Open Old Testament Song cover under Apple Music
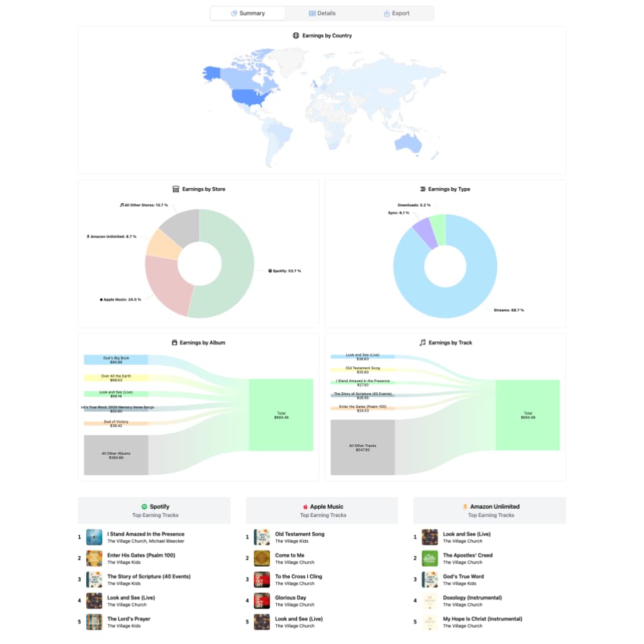Image resolution: width=644 pixels, height=644 pixels. (x=261, y=537)
